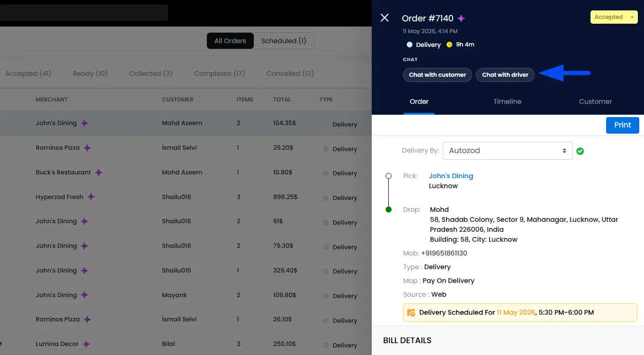The width and height of the screenshot is (644, 355).
Task: Click the sparkle icon in the 26.10$ Rominos Pizza row
Action: click(x=87, y=319)
